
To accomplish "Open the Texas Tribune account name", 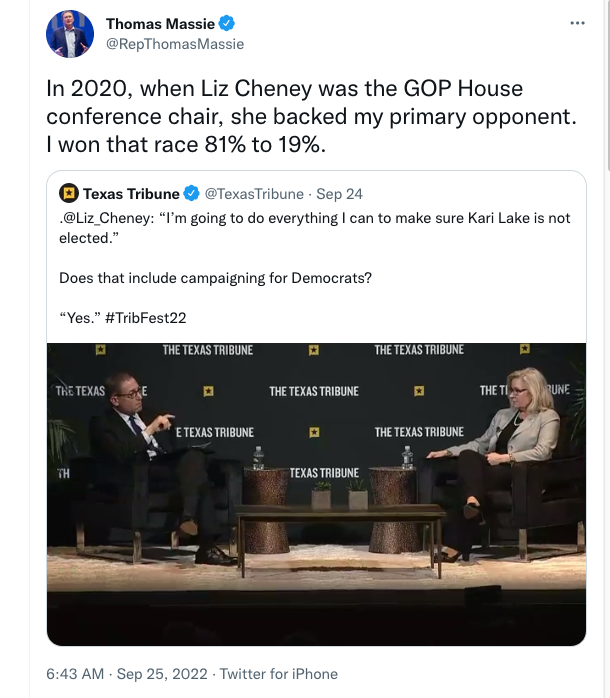I will 131,194.
